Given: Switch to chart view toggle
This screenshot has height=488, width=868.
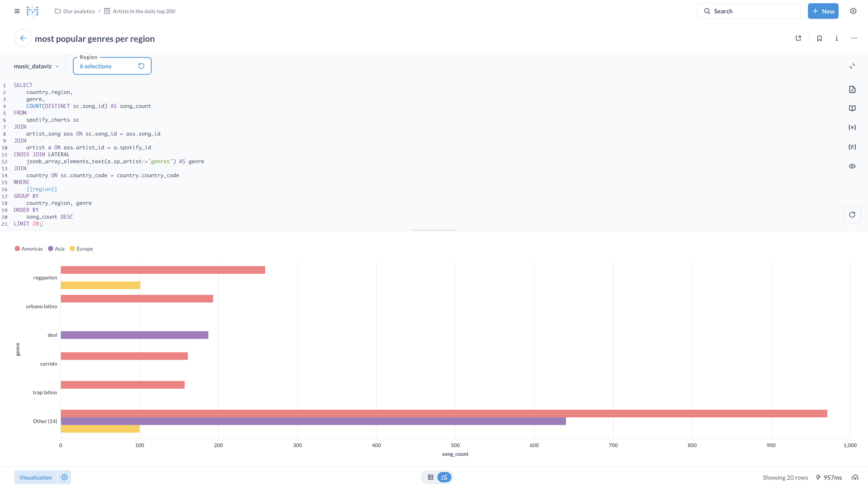Looking at the screenshot, I should pos(444,477).
